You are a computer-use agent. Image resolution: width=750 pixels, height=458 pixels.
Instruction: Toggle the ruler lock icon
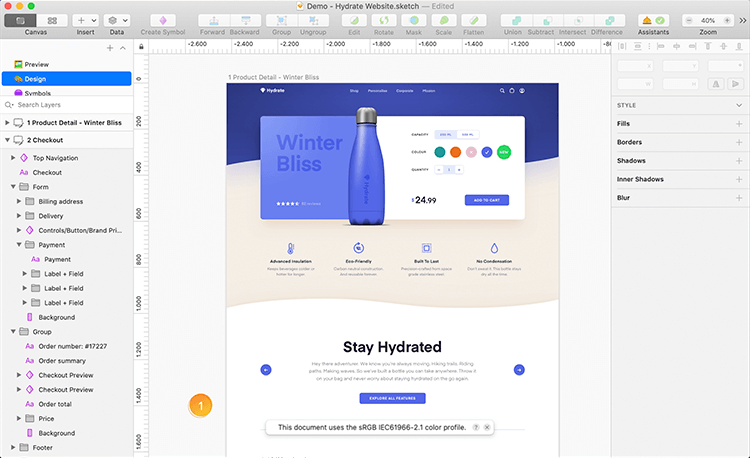pyautogui.click(x=141, y=46)
